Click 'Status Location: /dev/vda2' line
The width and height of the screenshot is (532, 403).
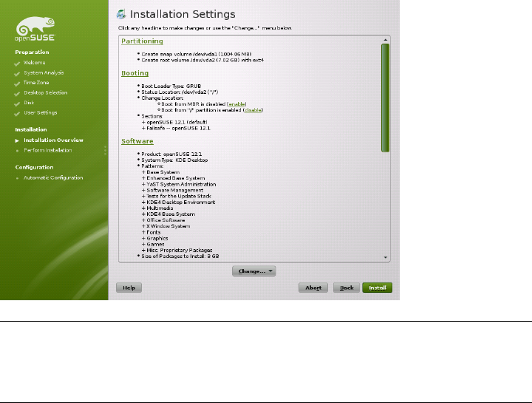tap(180, 92)
